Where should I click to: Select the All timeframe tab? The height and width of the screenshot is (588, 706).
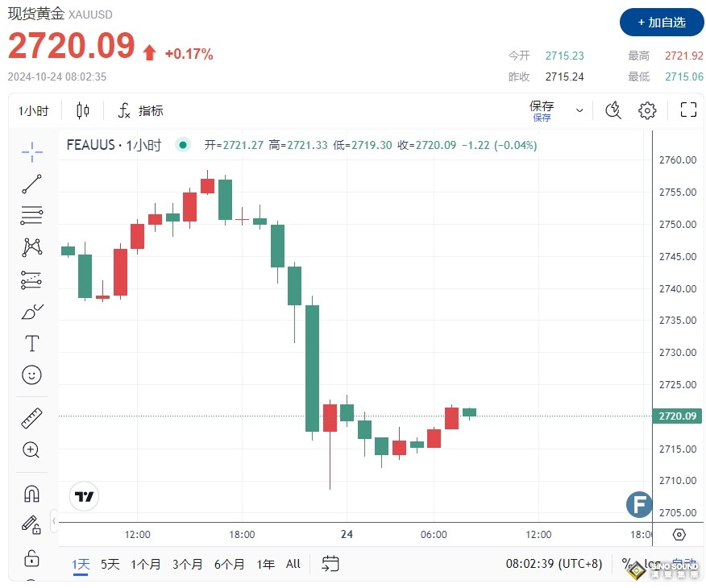(x=293, y=565)
